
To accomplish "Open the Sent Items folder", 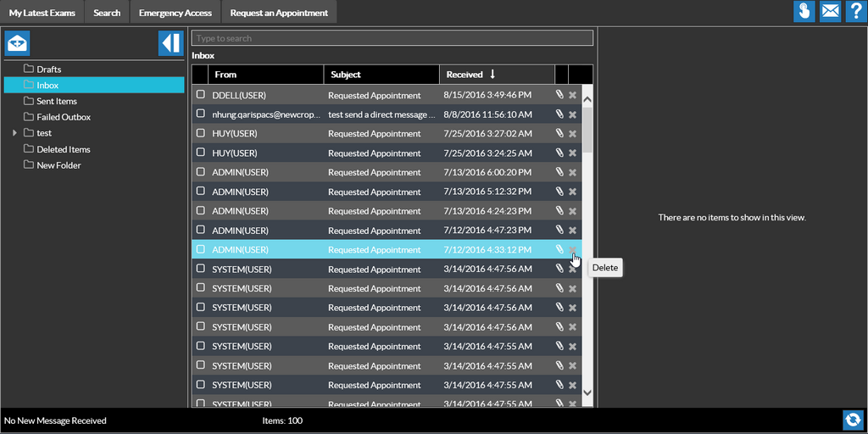I will [x=57, y=101].
